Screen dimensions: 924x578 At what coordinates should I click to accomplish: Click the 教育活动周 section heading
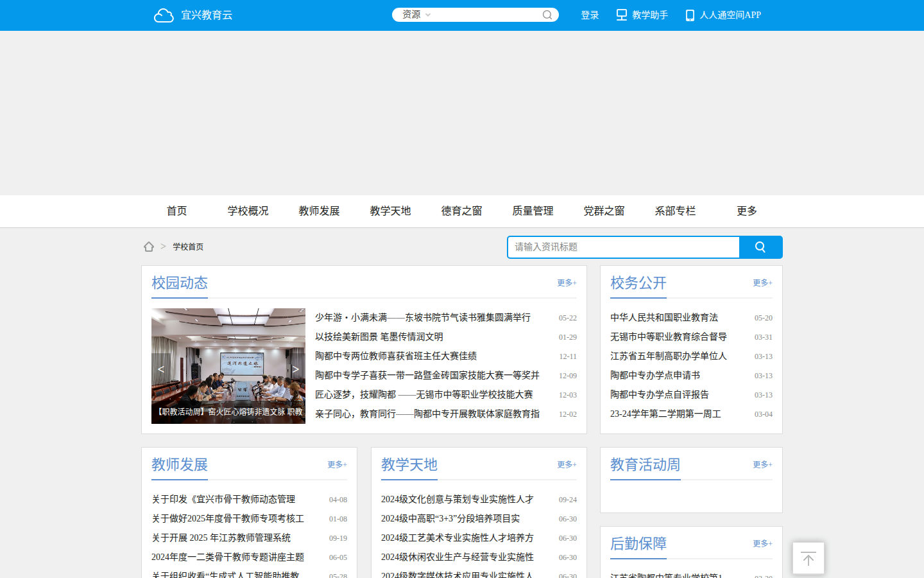coord(646,465)
